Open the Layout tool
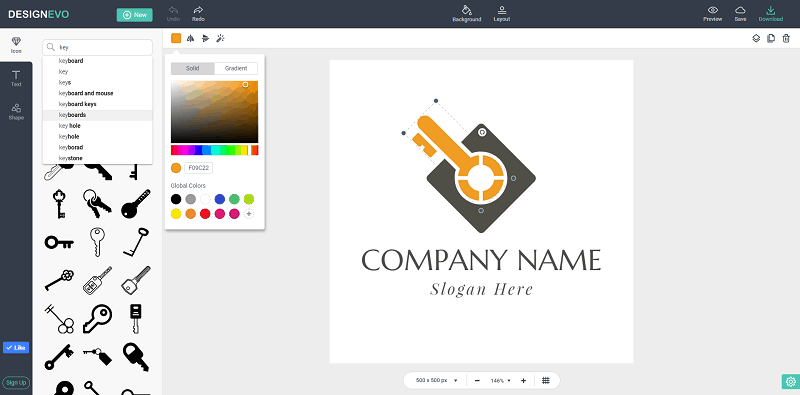This screenshot has height=395, width=800. (x=502, y=10)
